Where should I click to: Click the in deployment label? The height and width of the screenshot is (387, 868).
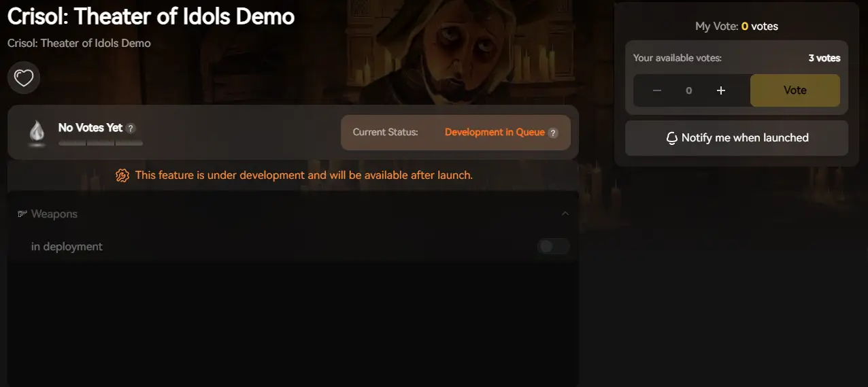pos(67,247)
